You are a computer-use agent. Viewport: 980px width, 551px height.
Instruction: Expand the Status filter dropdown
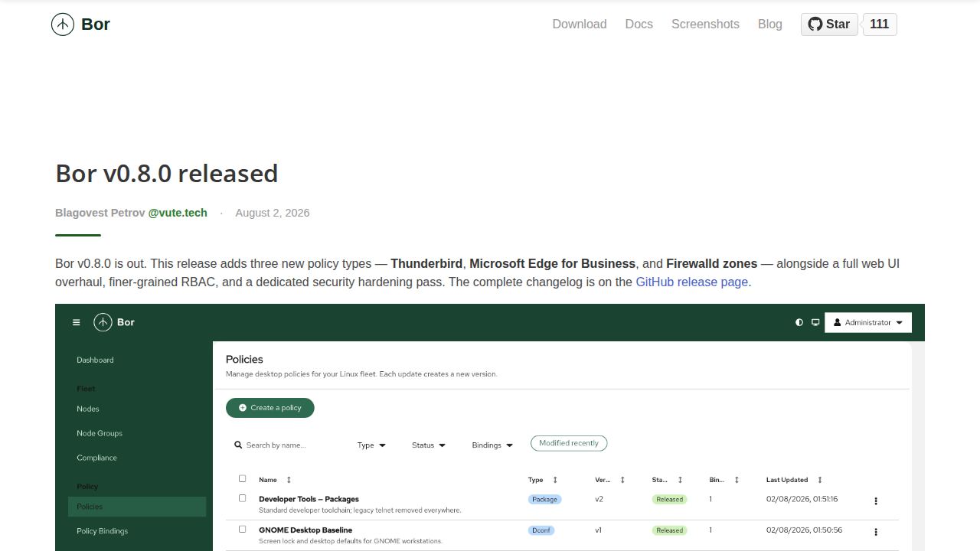pos(429,445)
